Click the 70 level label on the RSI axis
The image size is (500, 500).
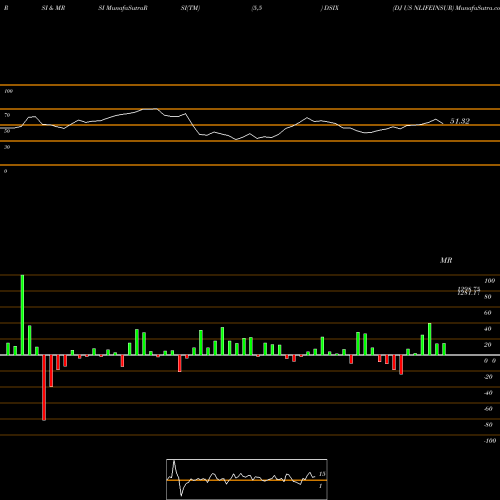(7, 115)
